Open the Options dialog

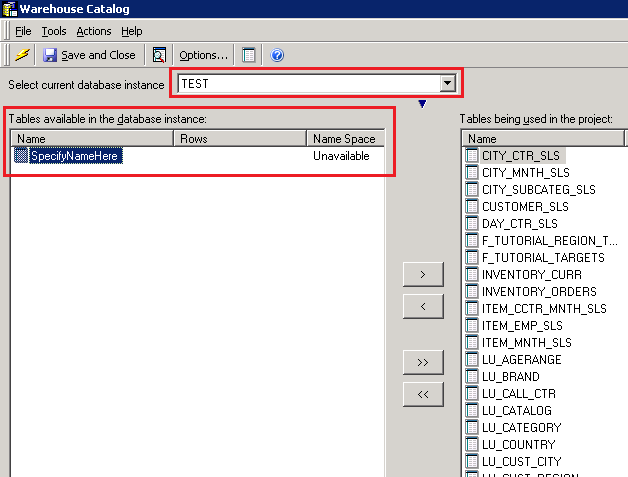coord(204,55)
